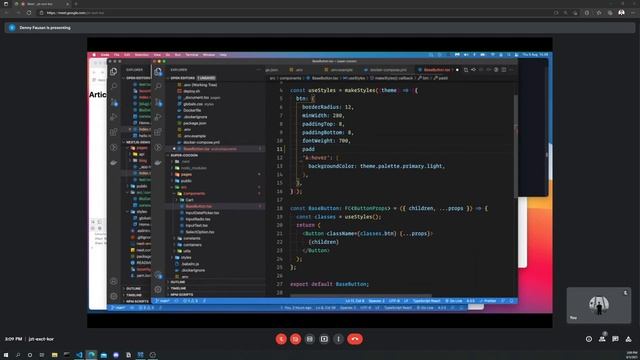Open chat with everyone icon
Viewport: 640px width, 360px height.
coord(616,339)
